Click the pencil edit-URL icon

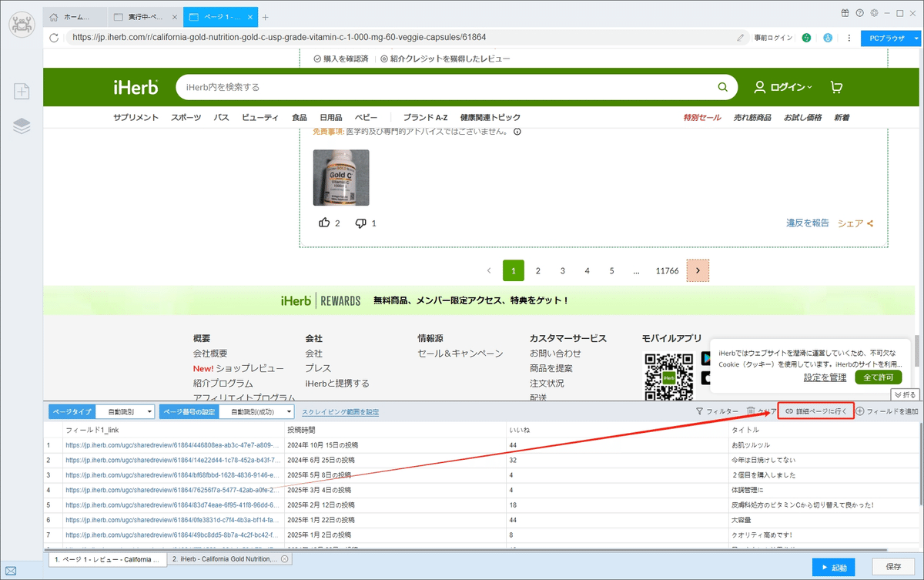click(x=741, y=37)
